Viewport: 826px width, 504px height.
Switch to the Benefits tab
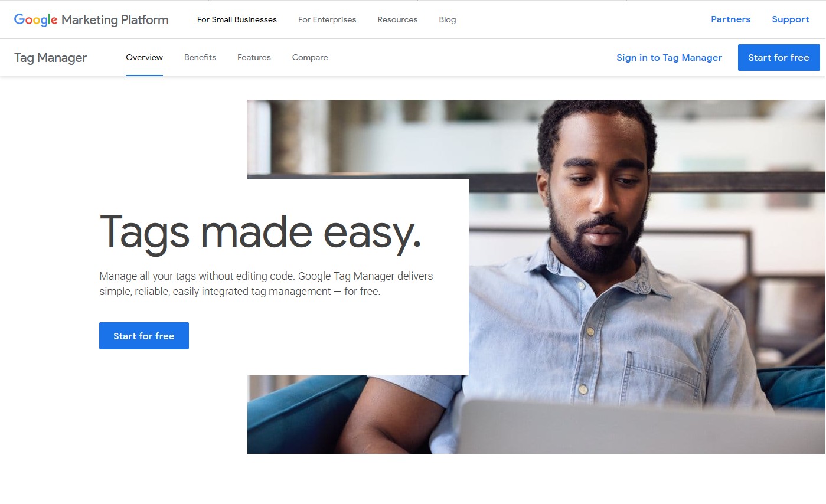tap(200, 57)
